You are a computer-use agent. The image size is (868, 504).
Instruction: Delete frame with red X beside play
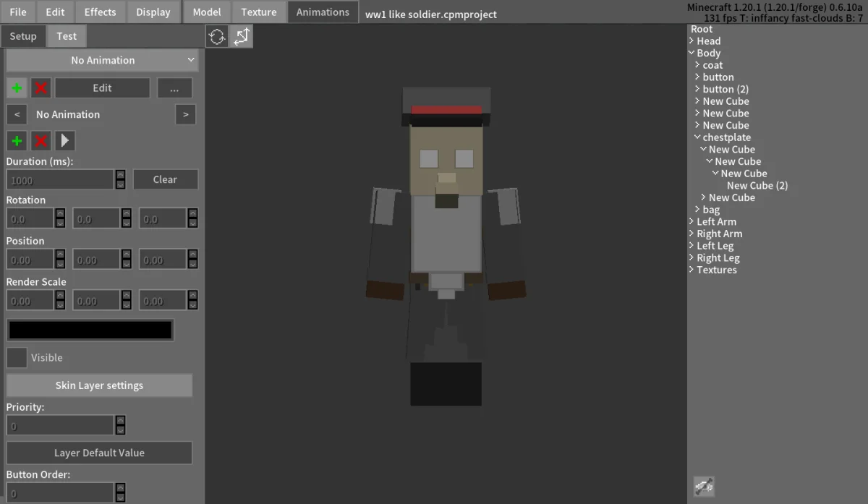point(41,140)
